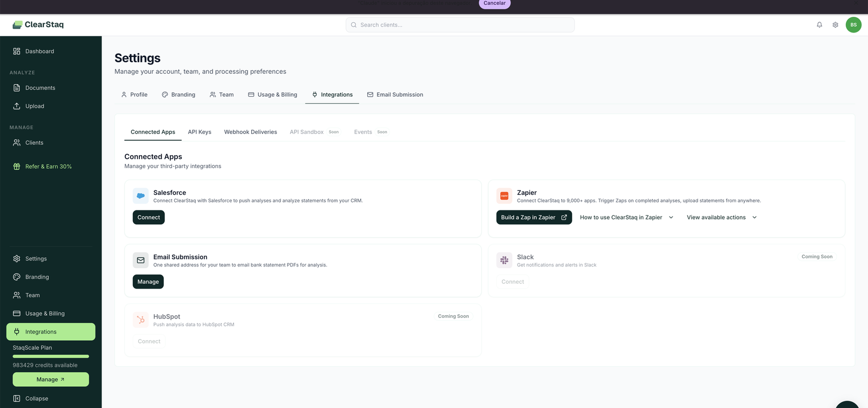Click the Slack Coming Soon label
Viewport: 868px width, 408px height.
pos(817,257)
